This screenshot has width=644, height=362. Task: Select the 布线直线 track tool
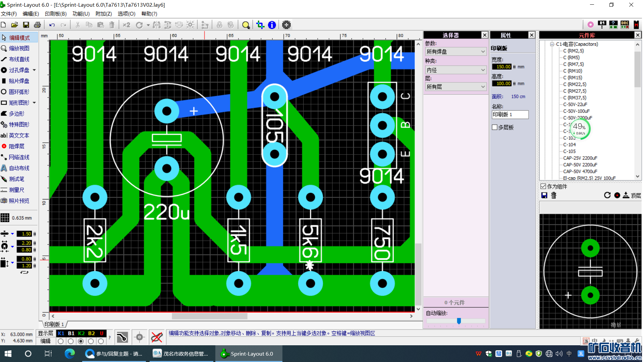(19, 59)
